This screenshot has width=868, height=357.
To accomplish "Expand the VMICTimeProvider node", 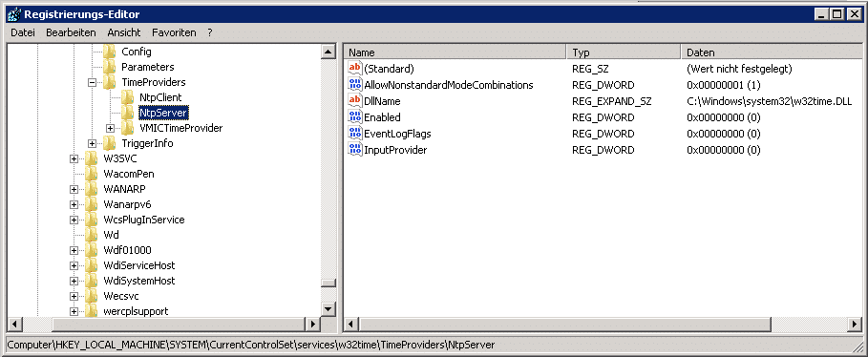I will tap(110, 128).
